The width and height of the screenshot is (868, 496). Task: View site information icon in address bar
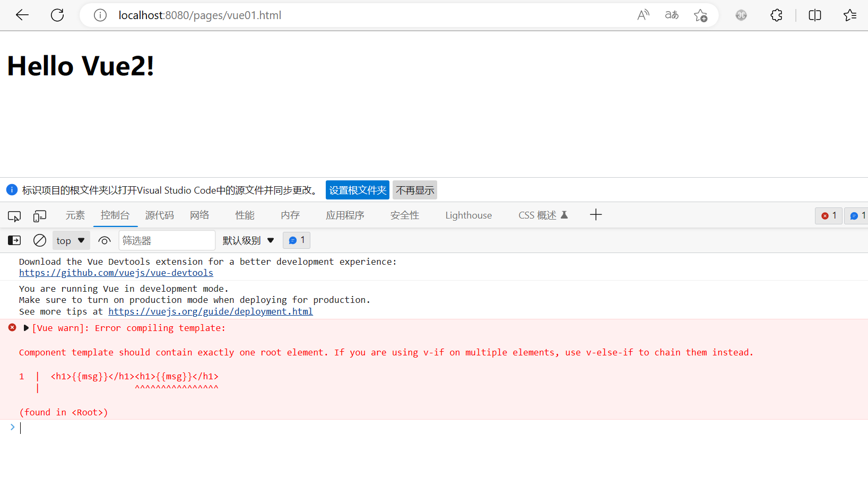(x=100, y=15)
